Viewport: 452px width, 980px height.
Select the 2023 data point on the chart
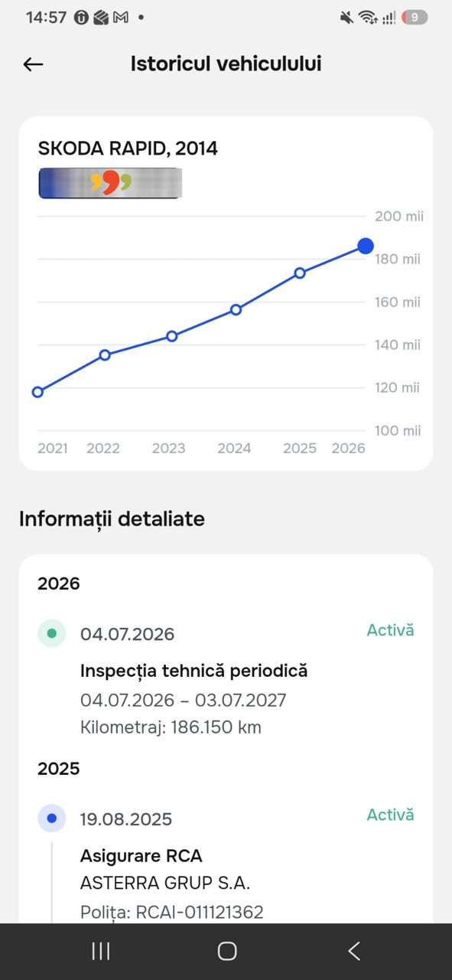pos(171,336)
